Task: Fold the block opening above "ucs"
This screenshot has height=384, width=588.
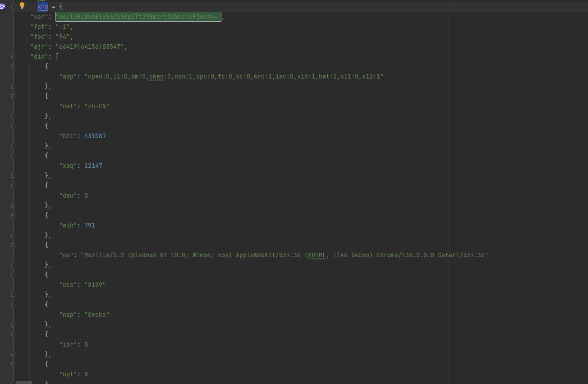Action: click(13, 275)
